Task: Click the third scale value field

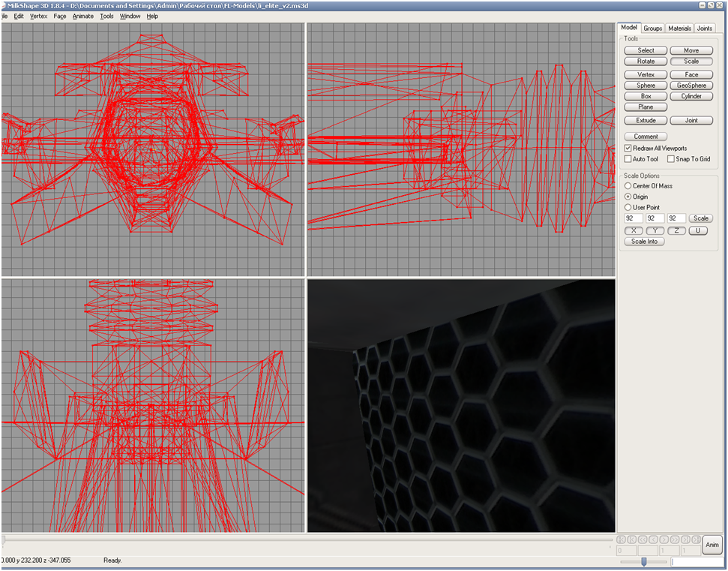Action: point(676,218)
